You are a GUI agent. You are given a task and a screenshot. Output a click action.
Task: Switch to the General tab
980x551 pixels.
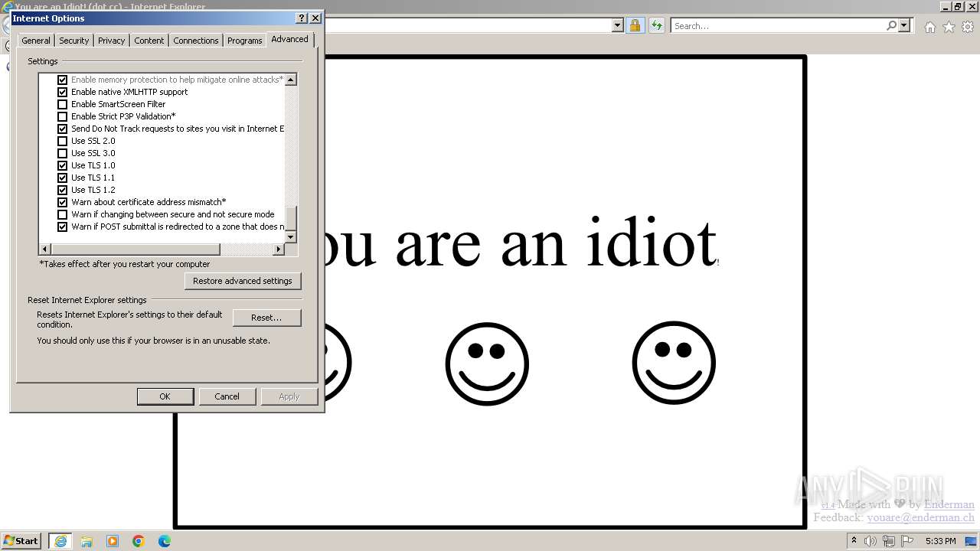pos(36,41)
